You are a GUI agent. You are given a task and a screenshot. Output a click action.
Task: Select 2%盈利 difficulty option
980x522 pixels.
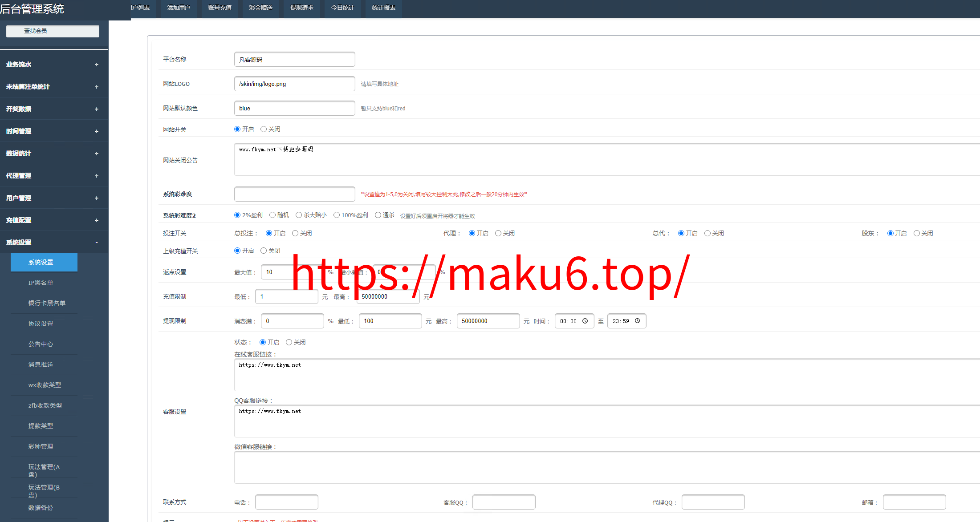tap(237, 215)
